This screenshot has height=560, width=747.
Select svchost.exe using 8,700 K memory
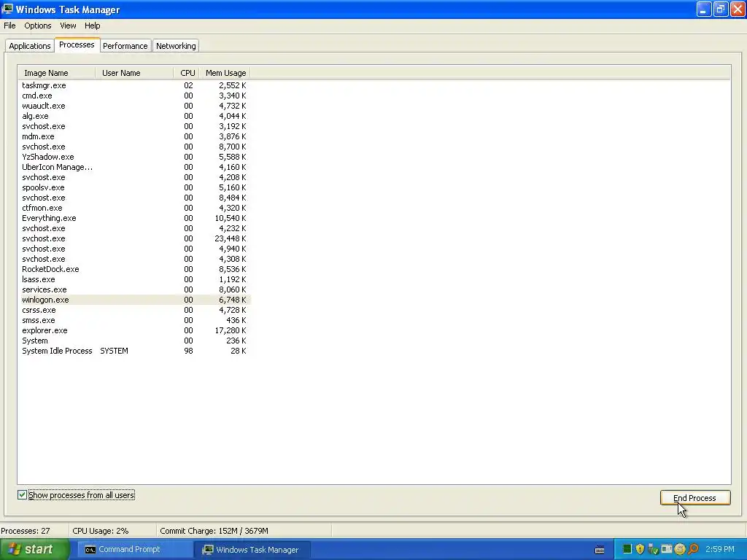[x=134, y=147]
